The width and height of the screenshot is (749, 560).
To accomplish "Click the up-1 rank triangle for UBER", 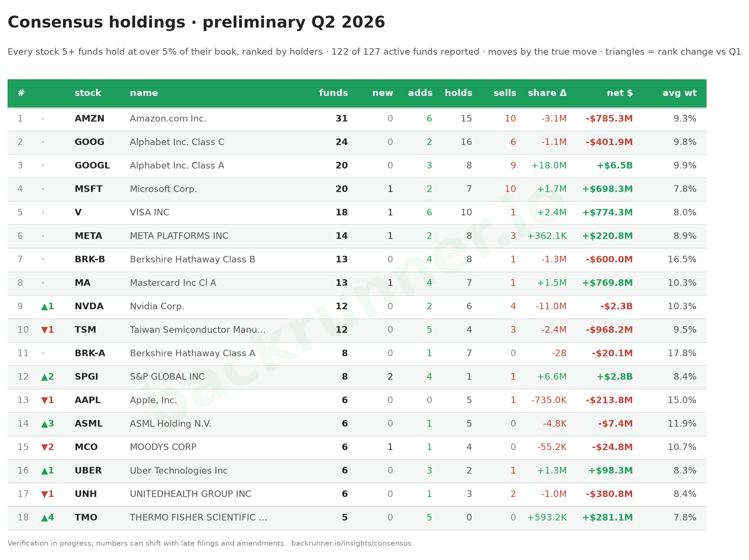I will click(48, 470).
